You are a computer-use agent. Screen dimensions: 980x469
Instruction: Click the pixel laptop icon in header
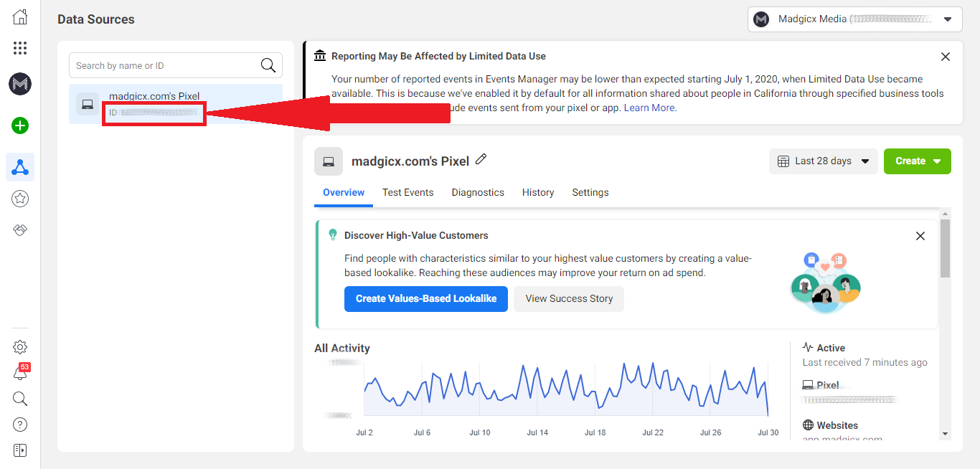[329, 161]
